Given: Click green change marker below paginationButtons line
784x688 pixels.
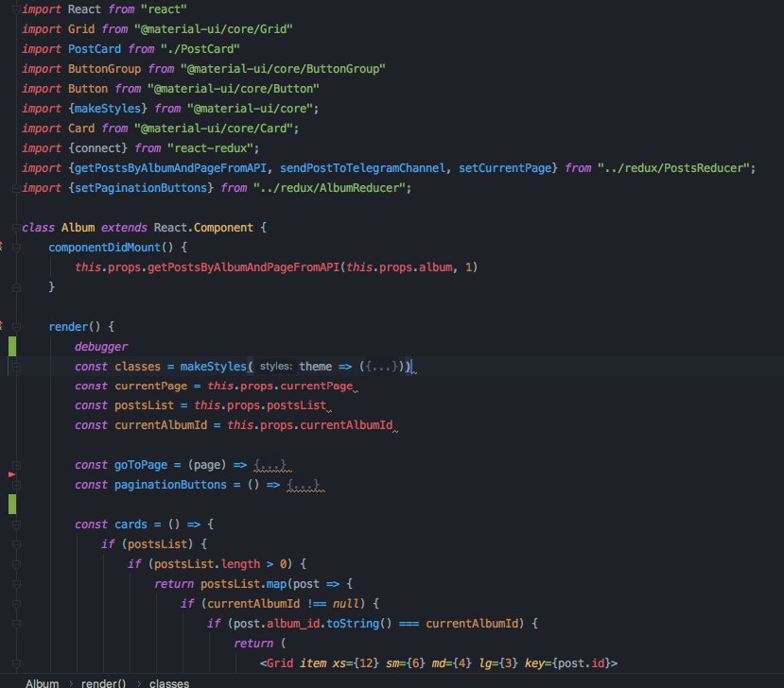Looking at the screenshot, I should 12,504.
